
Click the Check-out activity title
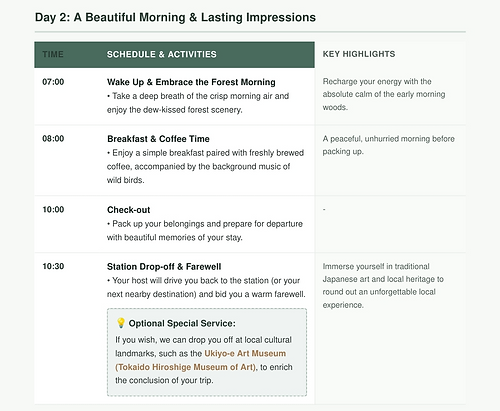[x=128, y=210]
